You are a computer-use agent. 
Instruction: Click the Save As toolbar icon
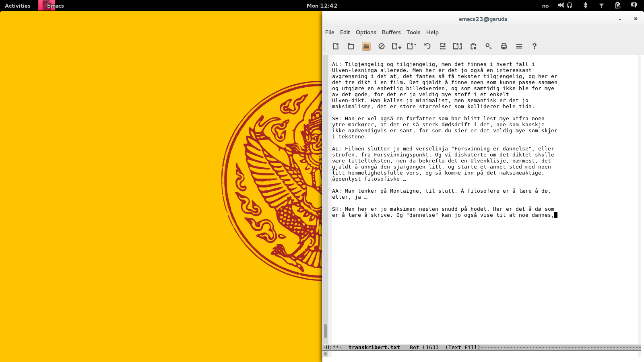pos(412,46)
